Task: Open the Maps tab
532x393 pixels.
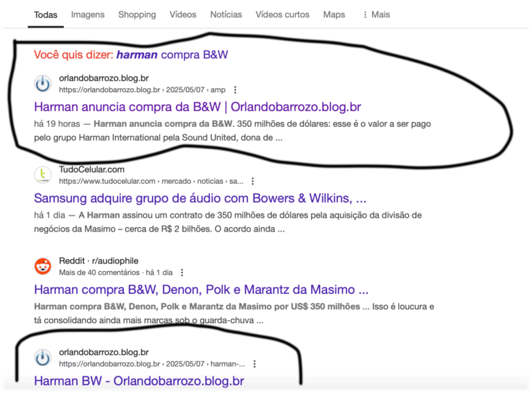Action: 334,15
